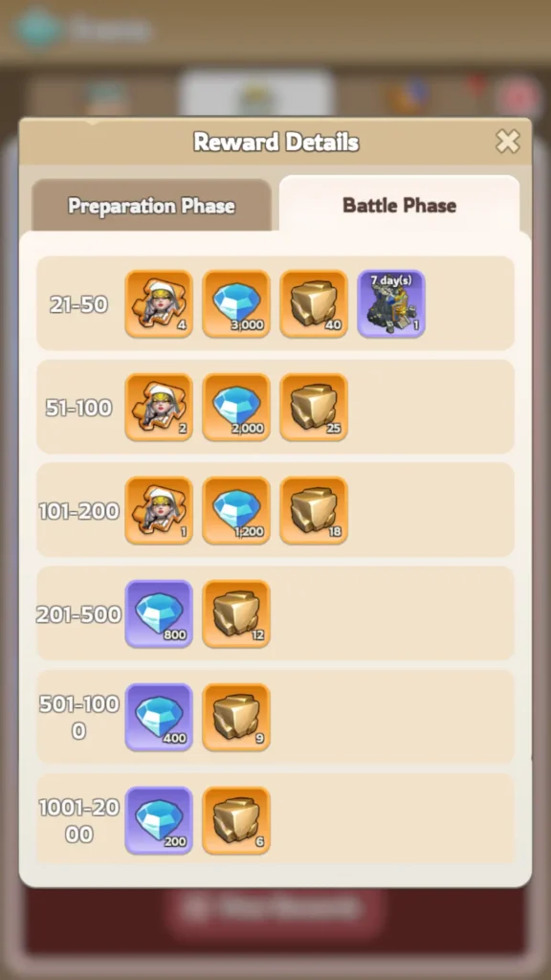
Task: Close the Reward Details dialog
Action: [507, 142]
